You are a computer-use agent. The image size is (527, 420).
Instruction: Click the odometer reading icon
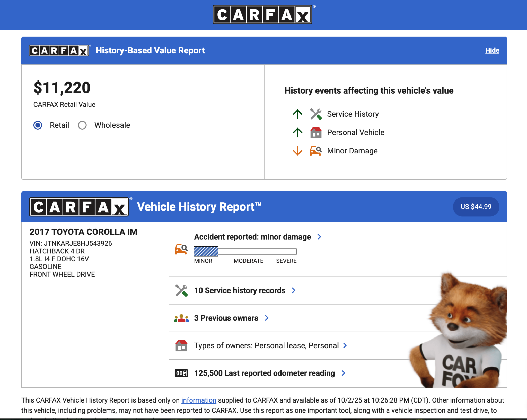point(181,373)
